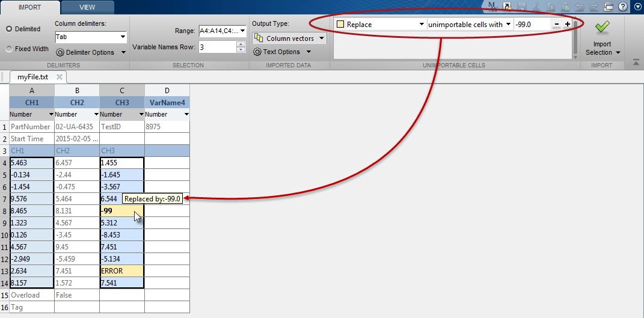
Task: Click the Undo arrow icon
Action: (x=580, y=6)
